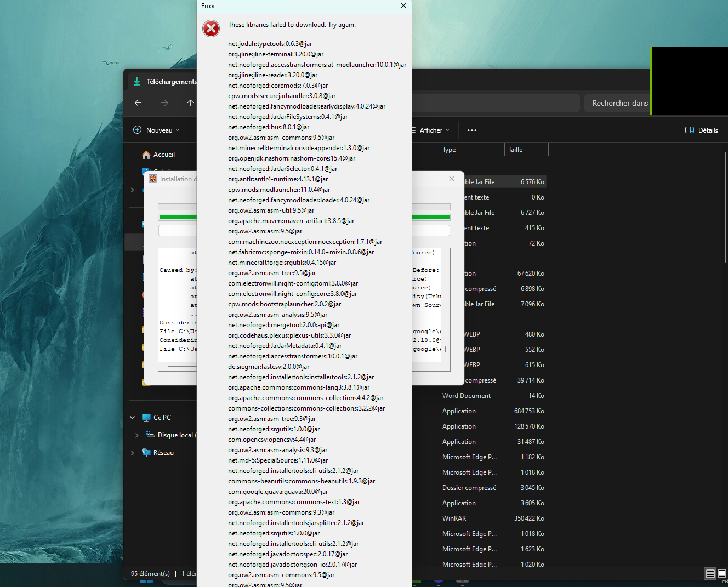Select Ce PC in the navigation pane
Image resolution: width=728 pixels, height=587 pixels.
(156, 418)
